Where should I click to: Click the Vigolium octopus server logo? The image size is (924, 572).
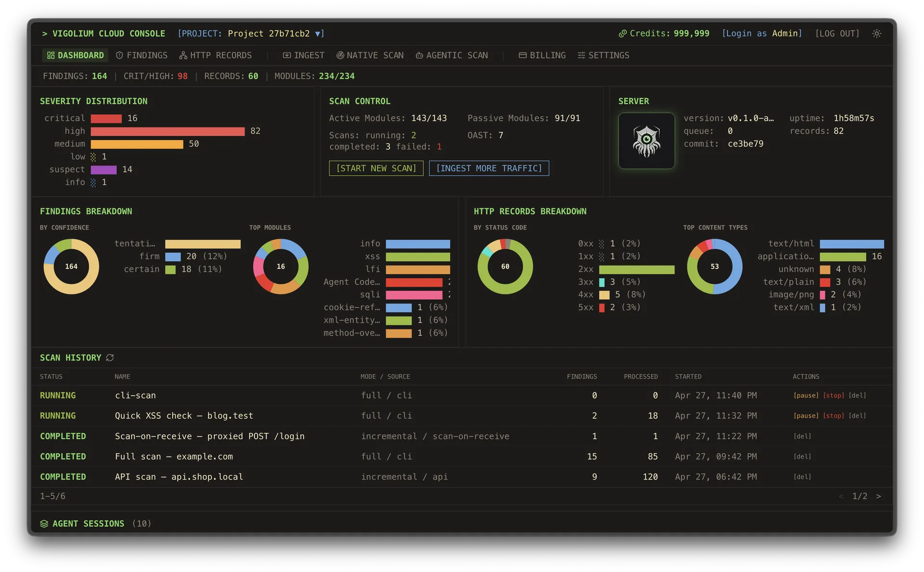[x=646, y=140]
